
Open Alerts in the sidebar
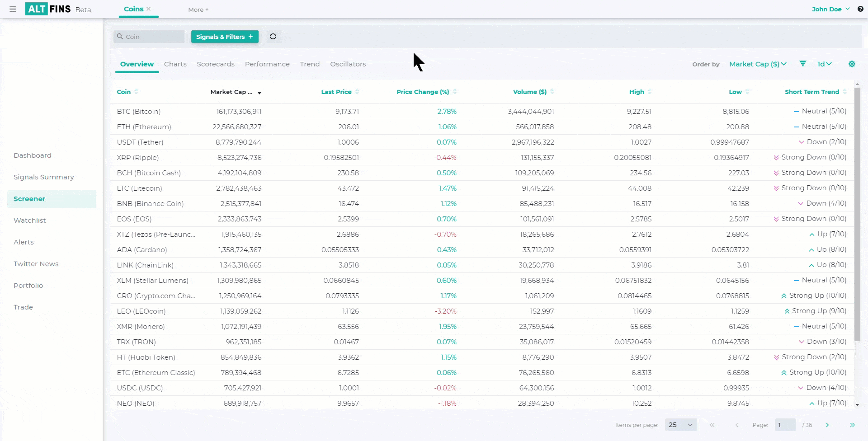(x=24, y=242)
